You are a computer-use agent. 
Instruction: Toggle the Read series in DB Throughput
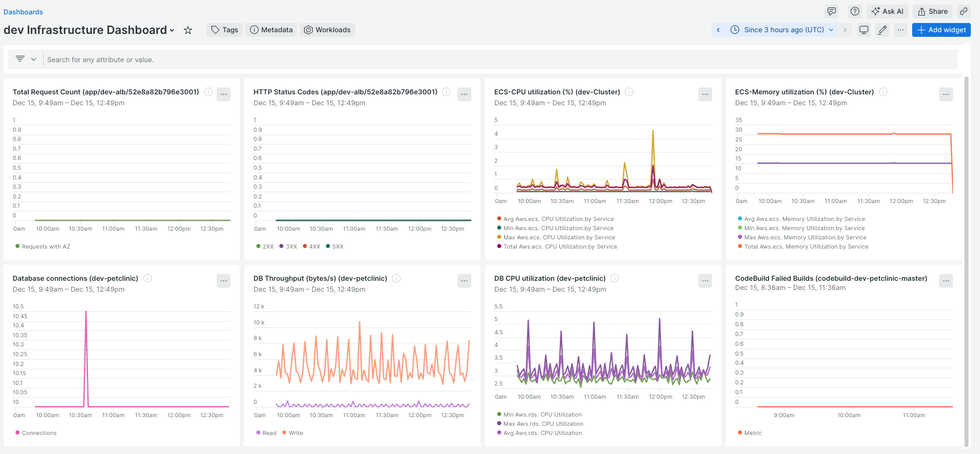pyautogui.click(x=269, y=433)
